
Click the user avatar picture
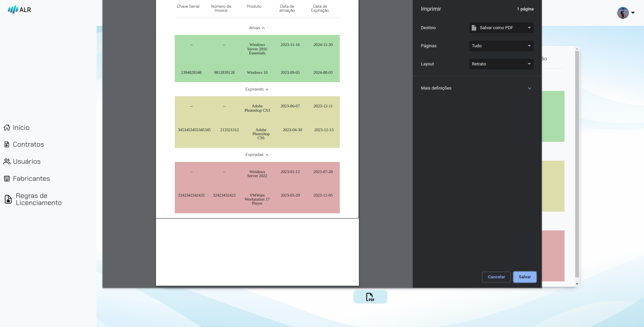pyautogui.click(x=623, y=13)
